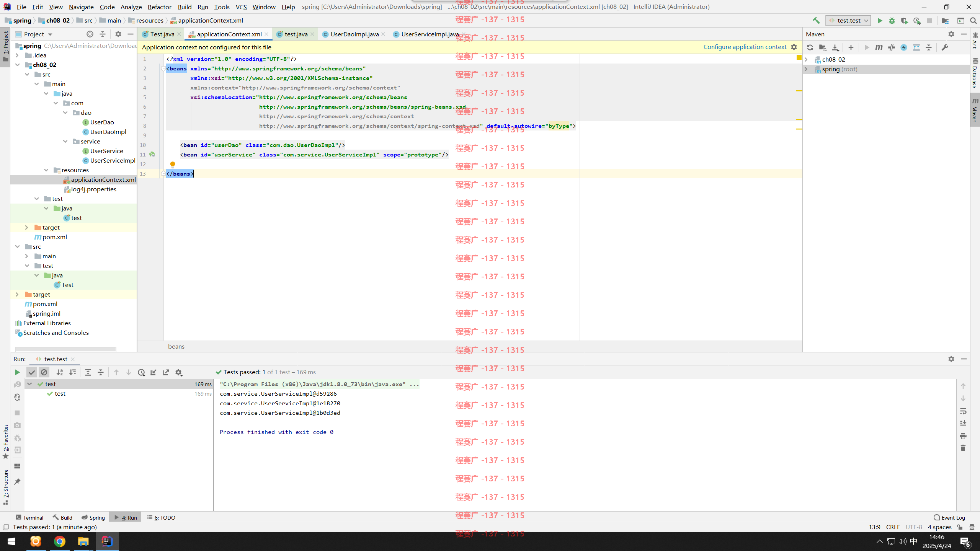Reimport all Maven projects refresh icon
980x551 pixels.
[x=810, y=47]
